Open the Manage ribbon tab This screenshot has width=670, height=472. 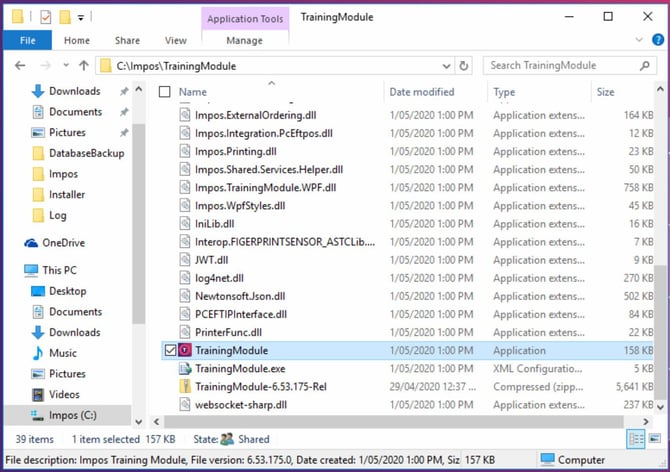[x=244, y=41]
